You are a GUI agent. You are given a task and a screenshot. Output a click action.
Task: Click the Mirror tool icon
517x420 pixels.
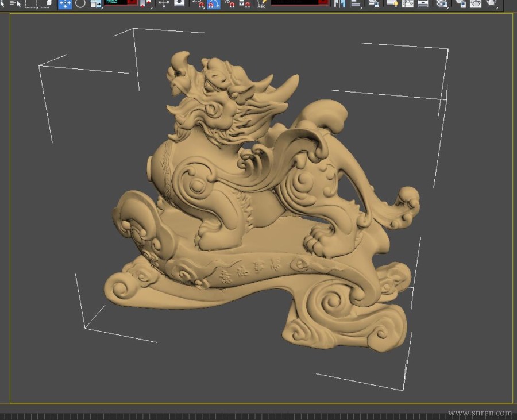tap(339, 3)
